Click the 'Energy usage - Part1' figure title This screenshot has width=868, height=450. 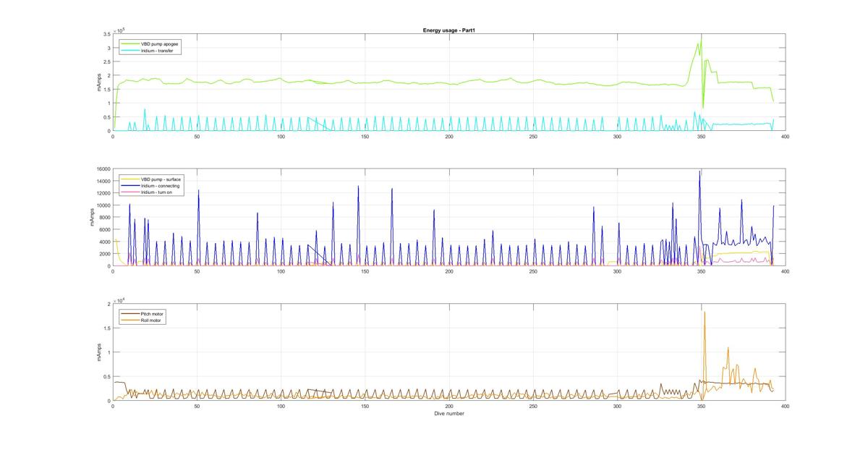click(448, 30)
